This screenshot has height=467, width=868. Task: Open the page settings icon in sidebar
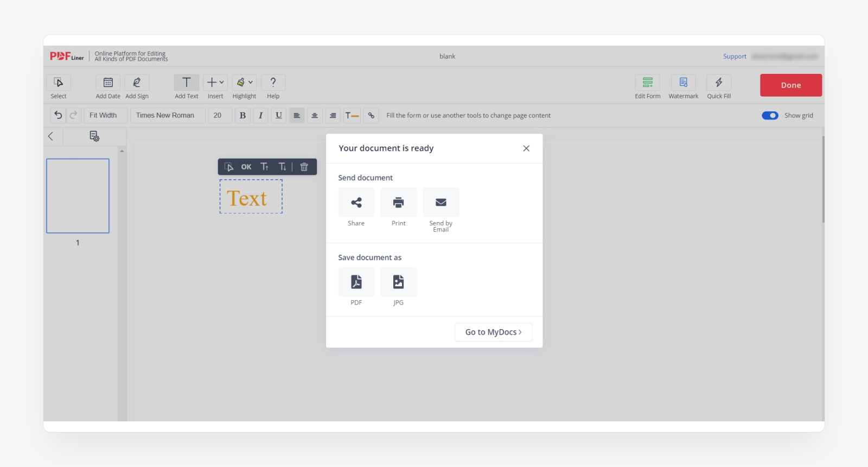[x=94, y=136]
